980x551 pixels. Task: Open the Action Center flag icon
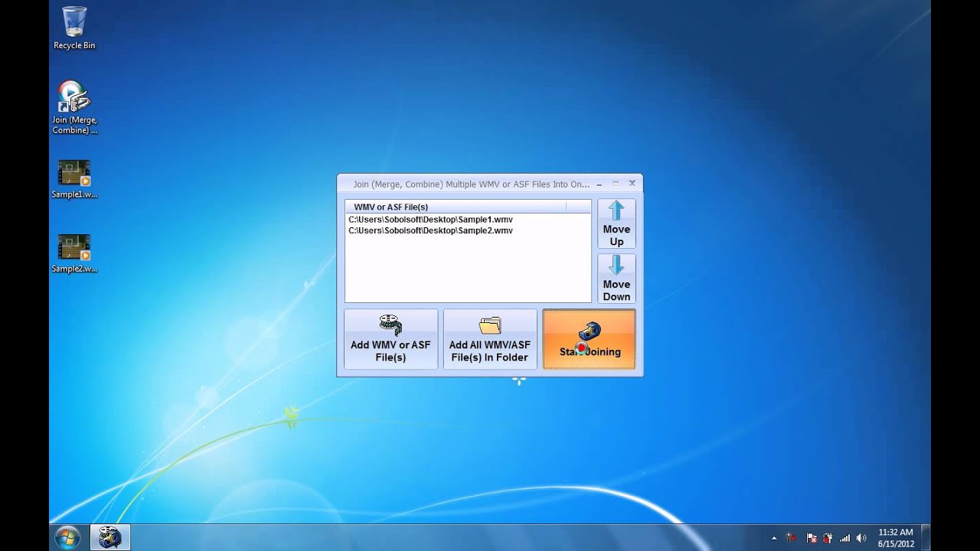812,538
